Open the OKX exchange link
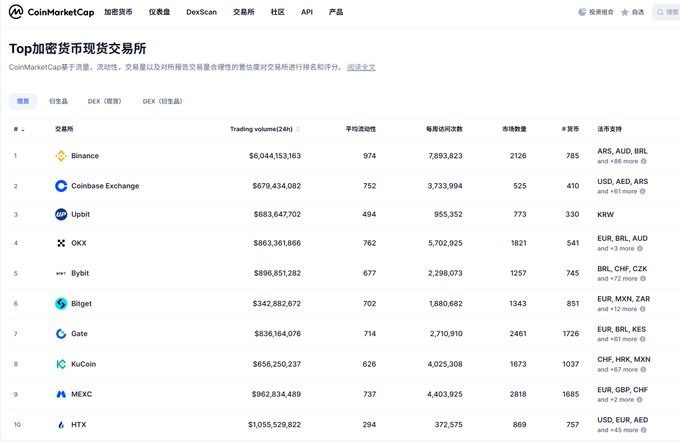This screenshot has height=443, width=680. [79, 243]
